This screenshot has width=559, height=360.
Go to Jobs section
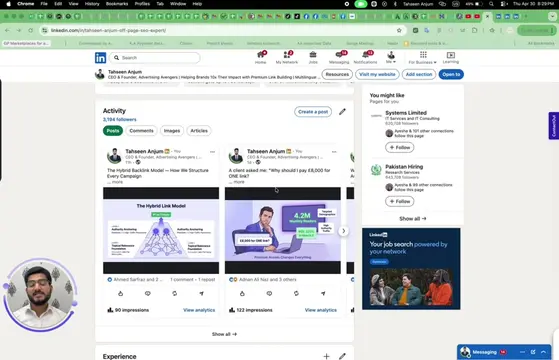(313, 57)
